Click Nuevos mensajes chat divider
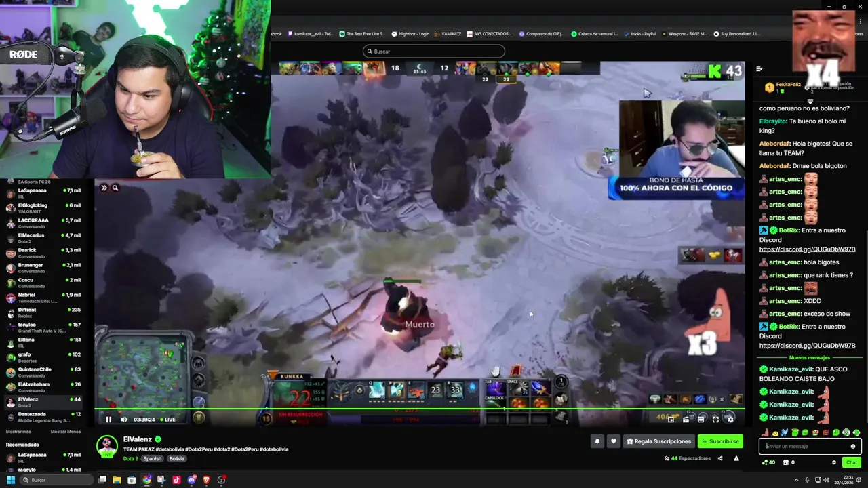The image size is (868, 488). (x=809, y=358)
